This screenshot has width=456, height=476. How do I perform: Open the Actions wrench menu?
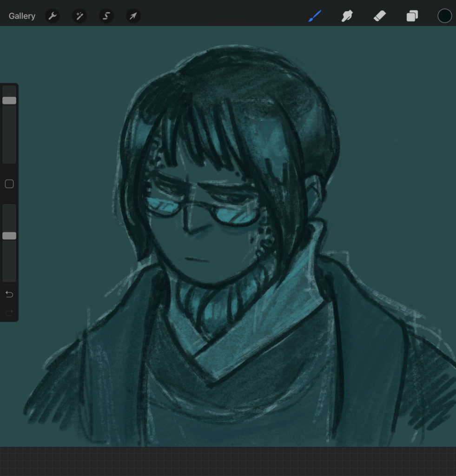(x=53, y=16)
